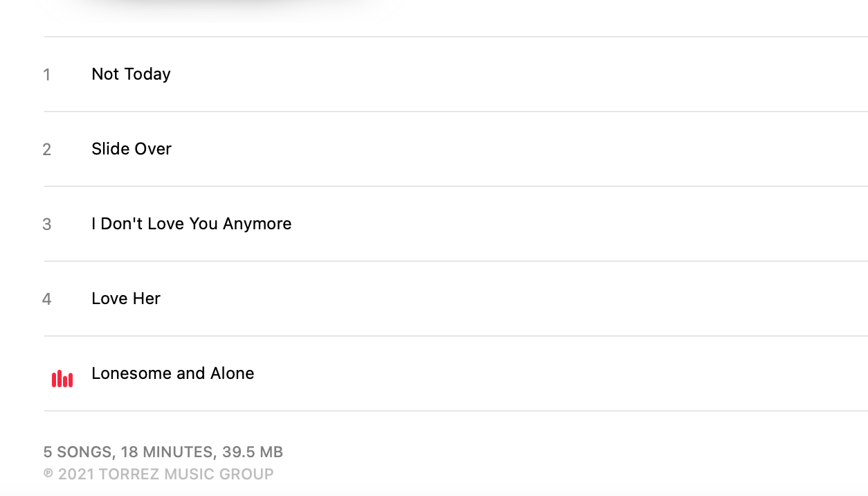This screenshot has width=868, height=496.
Task: Click the 18 MINUTES duration text
Action: pyautogui.click(x=166, y=452)
